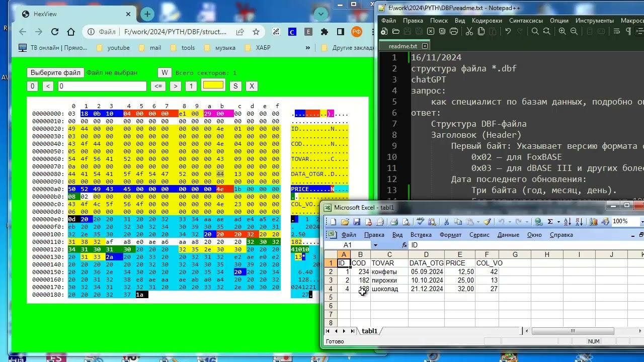Toggle show all characters pilcrow in Notepad++
The image size is (644, 362).
coord(629,31)
